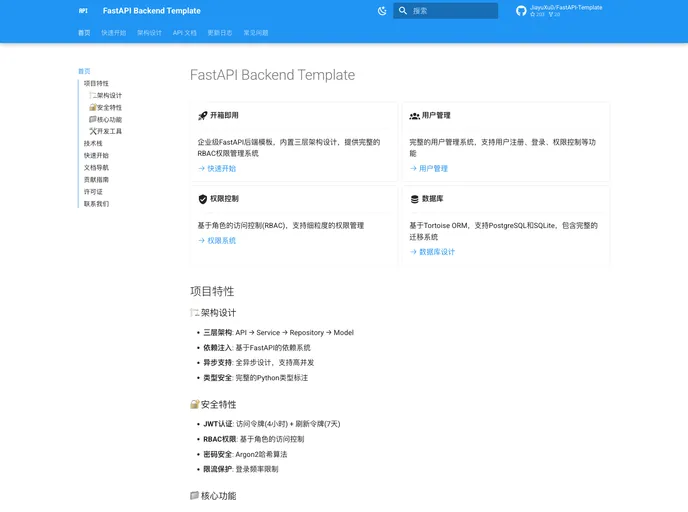Image resolution: width=688 pixels, height=512 pixels.
Task: Click the 项目特性 section heading
Action: (x=212, y=291)
